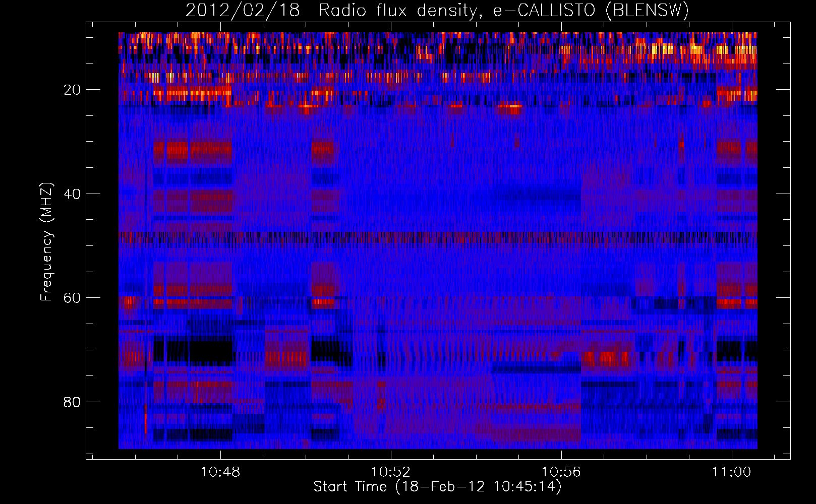Click the '20' frequency tick label

(73, 90)
